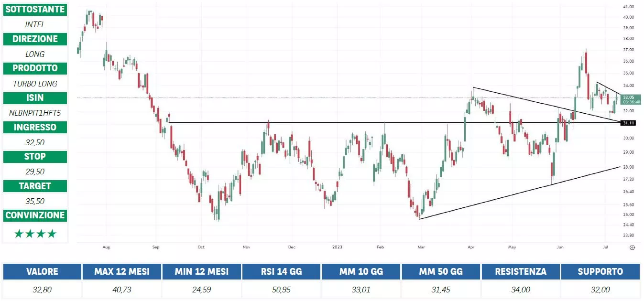Click the INGRESSO entry value 32,50

pos(35,142)
